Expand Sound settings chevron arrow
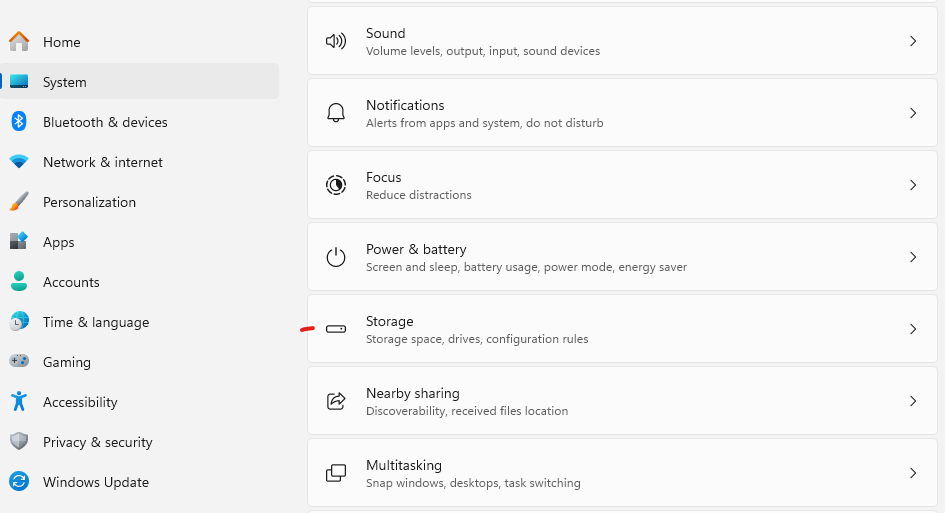This screenshot has width=945, height=513. pyautogui.click(x=912, y=41)
